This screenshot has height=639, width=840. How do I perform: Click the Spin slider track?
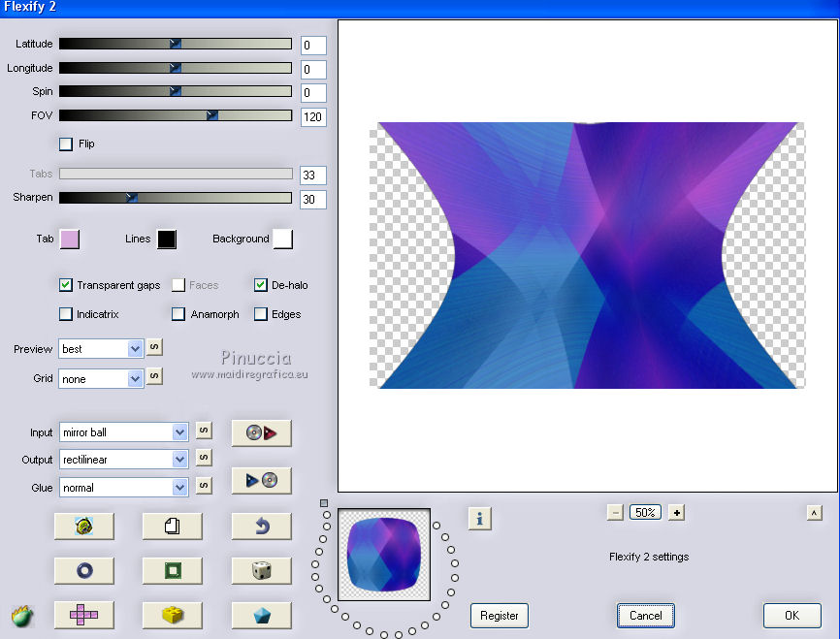click(176, 91)
